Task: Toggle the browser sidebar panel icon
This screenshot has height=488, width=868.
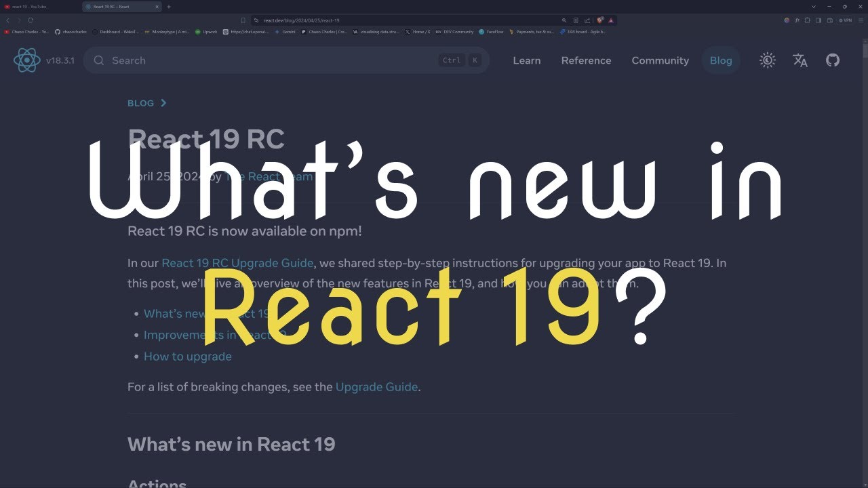Action: [818, 20]
